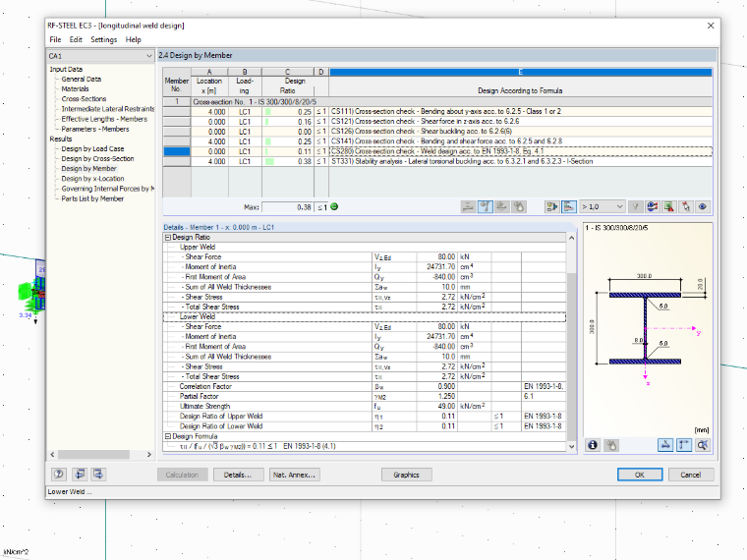Click the OK button
The image size is (747, 560).
click(x=640, y=475)
